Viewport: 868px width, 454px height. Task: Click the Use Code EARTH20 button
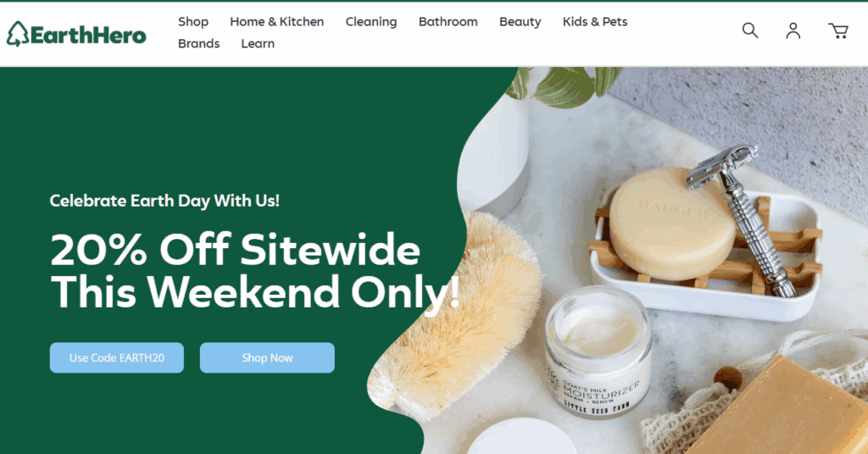(117, 357)
